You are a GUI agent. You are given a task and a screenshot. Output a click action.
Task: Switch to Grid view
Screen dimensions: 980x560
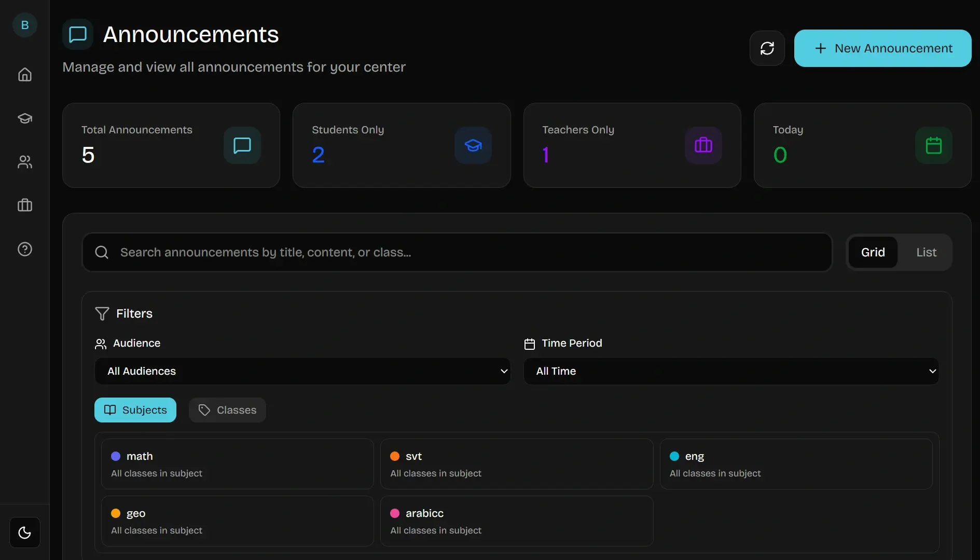tap(873, 252)
